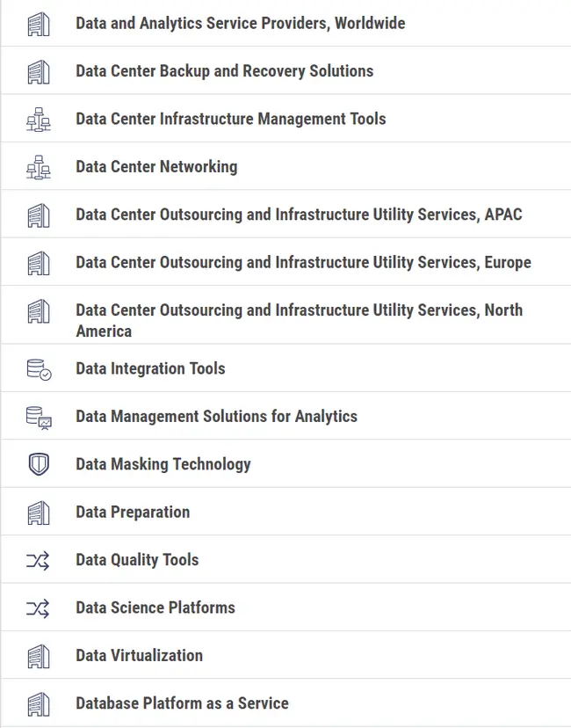Click the database icon beside Data Integration Tools
The width and height of the screenshot is (571, 728).
click(x=39, y=369)
